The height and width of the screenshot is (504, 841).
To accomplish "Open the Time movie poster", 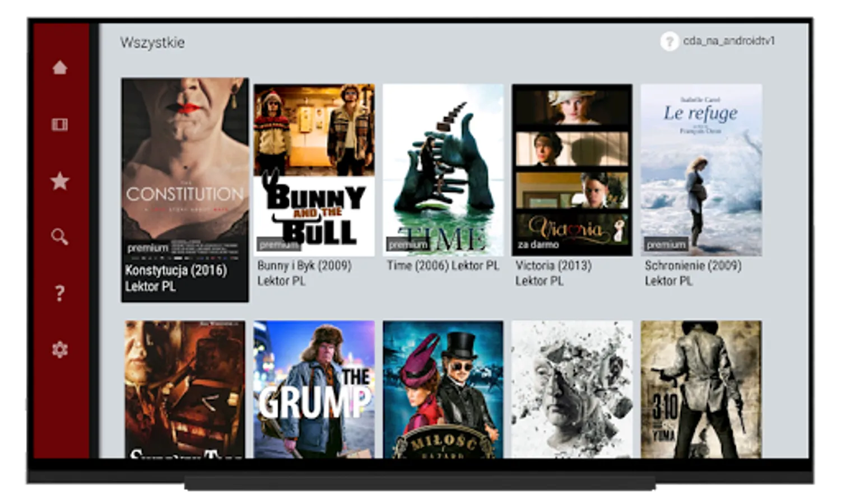I will pyautogui.click(x=443, y=170).
